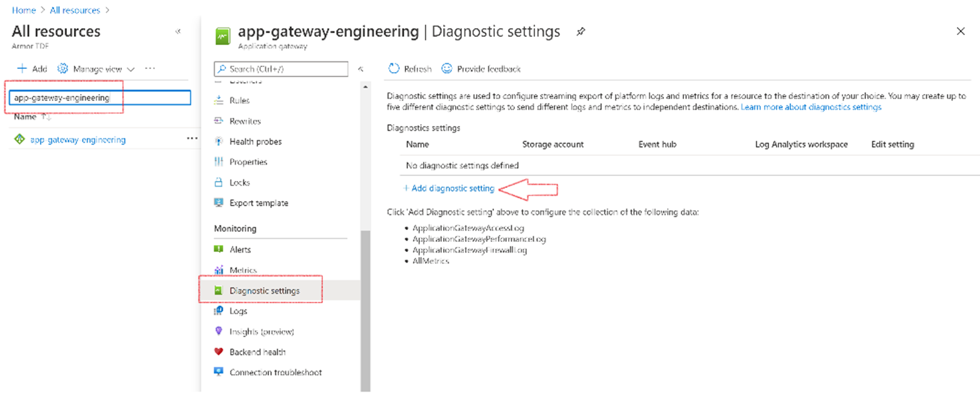Pin the Diagnostic settings blade
The width and height of the screenshot is (980, 411).
click(580, 32)
